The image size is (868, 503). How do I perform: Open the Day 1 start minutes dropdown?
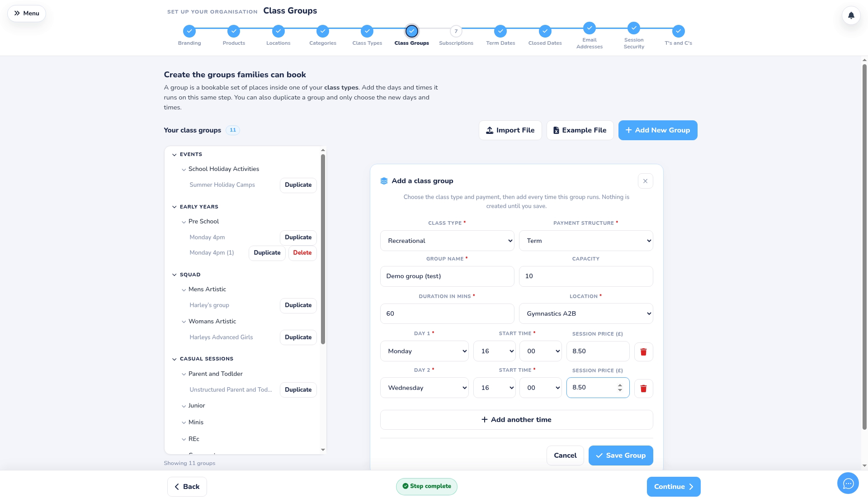coord(540,351)
